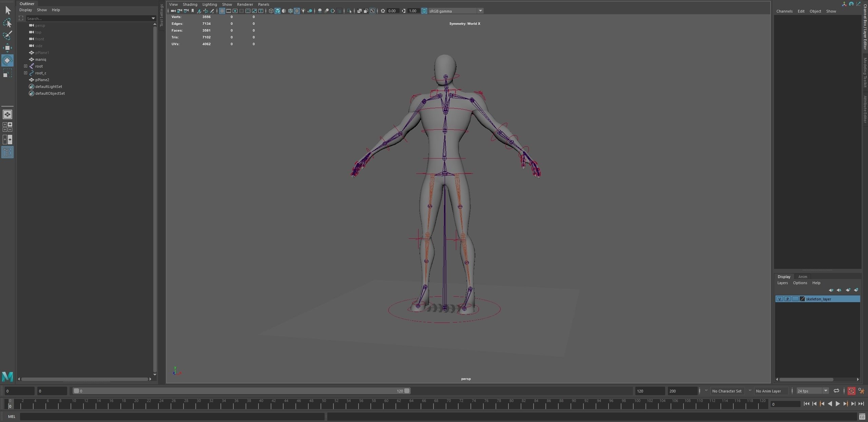Image resolution: width=868 pixels, height=422 pixels.
Task: Activate the Paint Selection tool
Action: 7,35
